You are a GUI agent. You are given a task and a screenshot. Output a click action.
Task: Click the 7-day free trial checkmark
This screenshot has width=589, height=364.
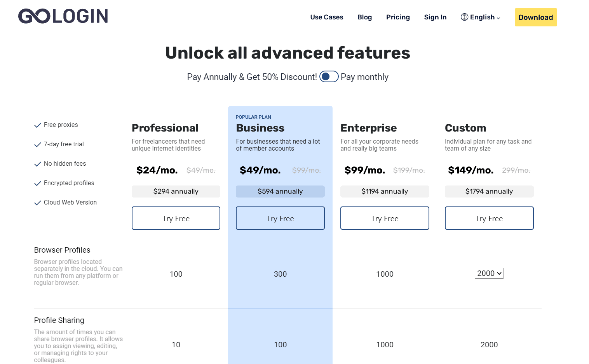coord(38,144)
